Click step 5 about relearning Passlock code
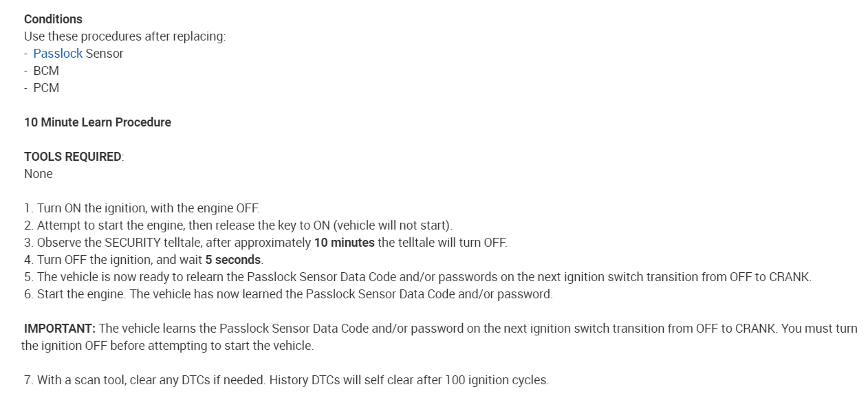Viewport: 868px width, 409px height. click(x=418, y=277)
